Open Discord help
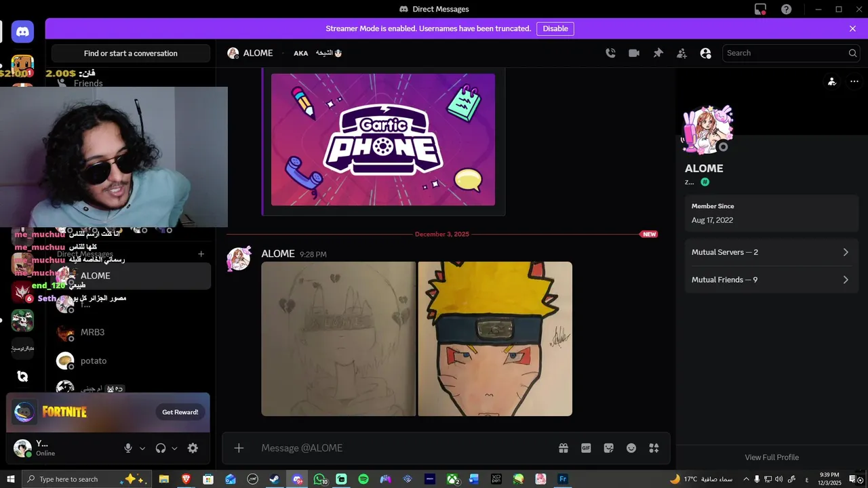868x488 pixels. click(x=786, y=9)
